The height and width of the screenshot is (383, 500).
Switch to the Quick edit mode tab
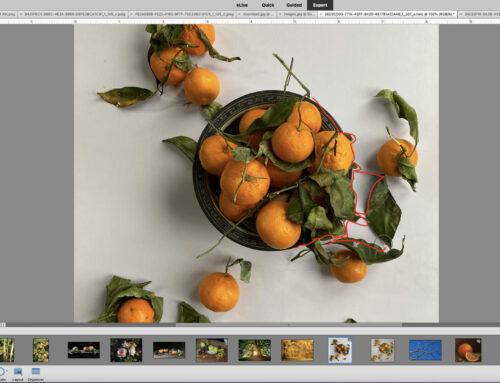tap(268, 5)
